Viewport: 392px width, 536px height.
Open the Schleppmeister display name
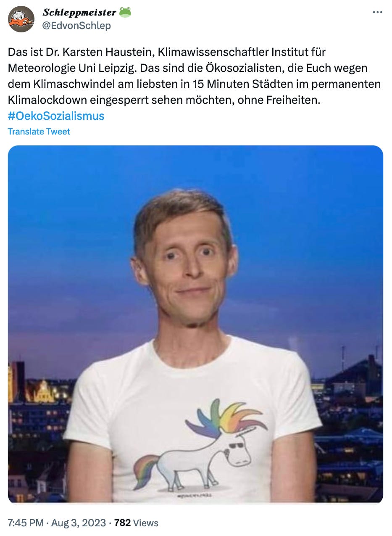coord(79,13)
